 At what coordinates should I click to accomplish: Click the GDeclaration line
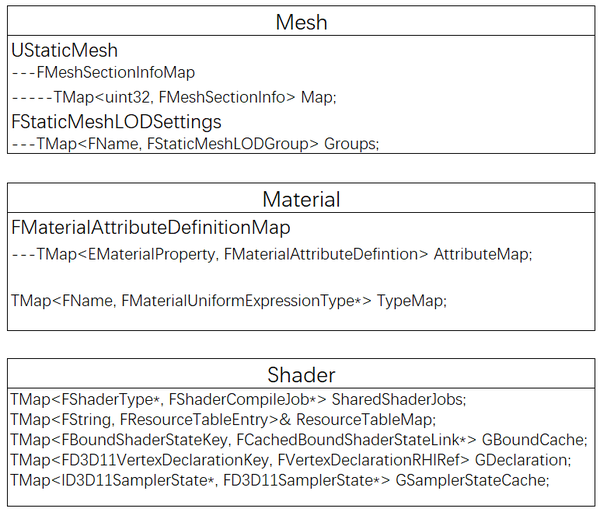[290, 460]
